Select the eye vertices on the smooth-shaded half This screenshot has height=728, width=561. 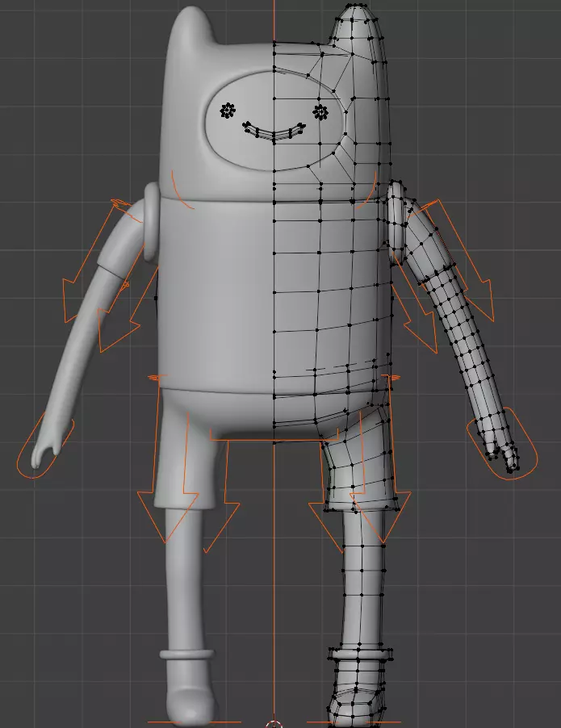pos(228,111)
